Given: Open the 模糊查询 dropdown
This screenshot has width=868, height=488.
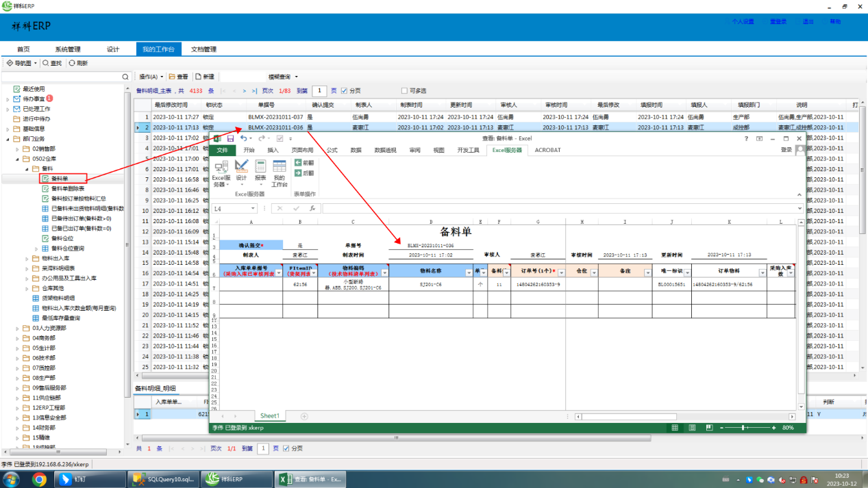Looking at the screenshot, I should click(283, 77).
